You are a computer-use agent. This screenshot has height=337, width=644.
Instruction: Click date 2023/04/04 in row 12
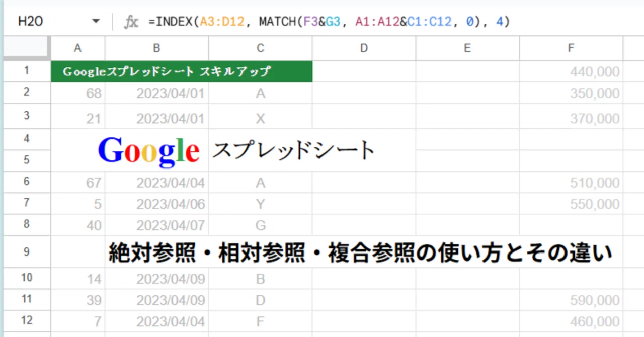pos(157,321)
